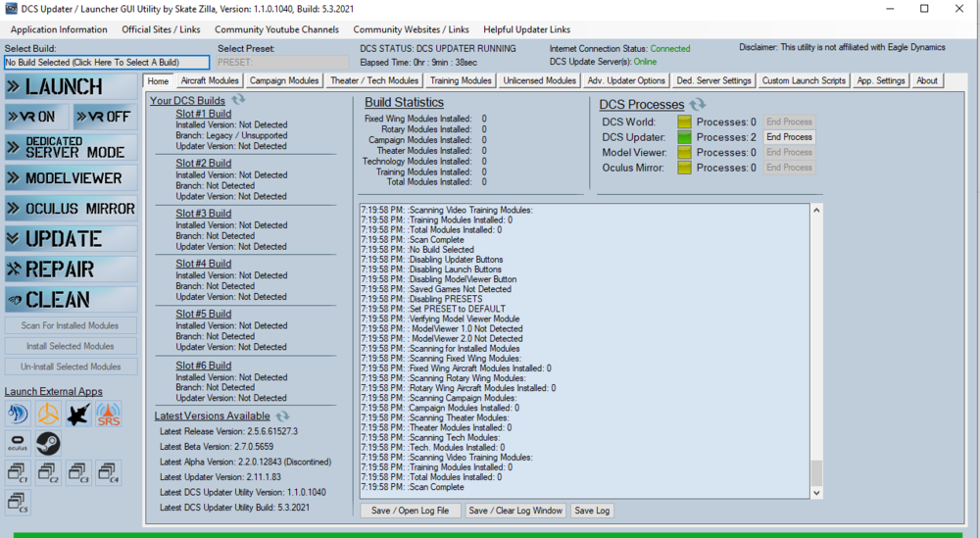The image size is (980, 538).
Task: Open the Official Sites / Links menu
Action: coord(162,29)
